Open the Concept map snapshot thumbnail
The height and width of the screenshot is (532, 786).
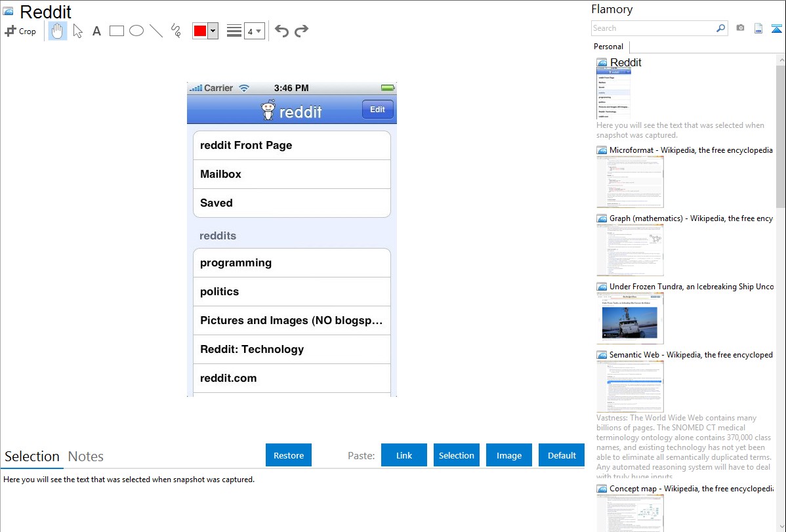tap(630, 513)
